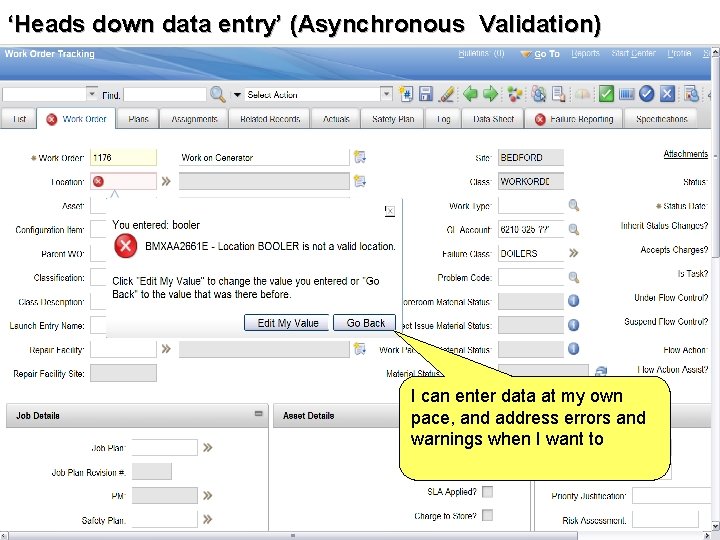Screen dimensions: 720x540
Task: Switch to the Plans tab
Action: 138,119
